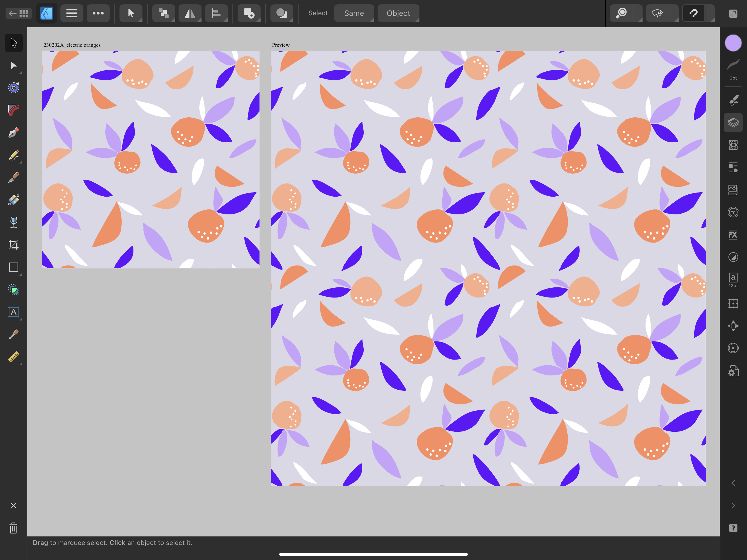This screenshot has width=747, height=560.
Task: Open the Text studio showing 12pt
Action: click(733, 280)
